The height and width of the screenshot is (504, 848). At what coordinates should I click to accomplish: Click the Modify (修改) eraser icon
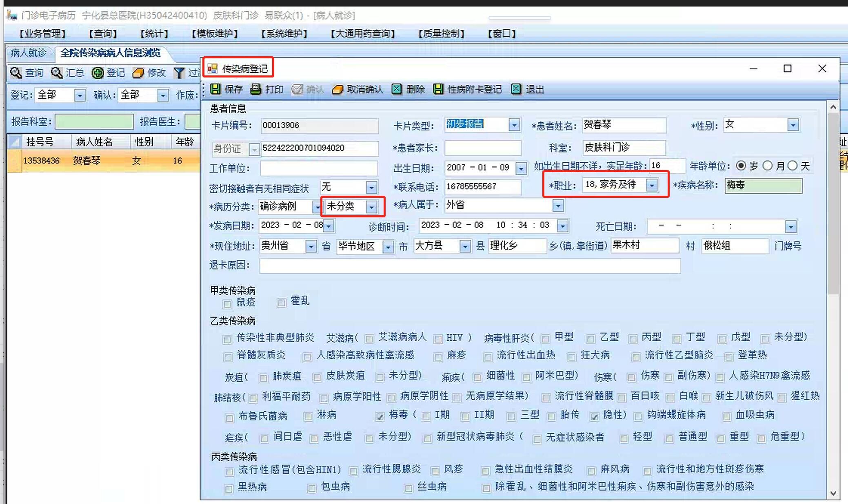138,73
